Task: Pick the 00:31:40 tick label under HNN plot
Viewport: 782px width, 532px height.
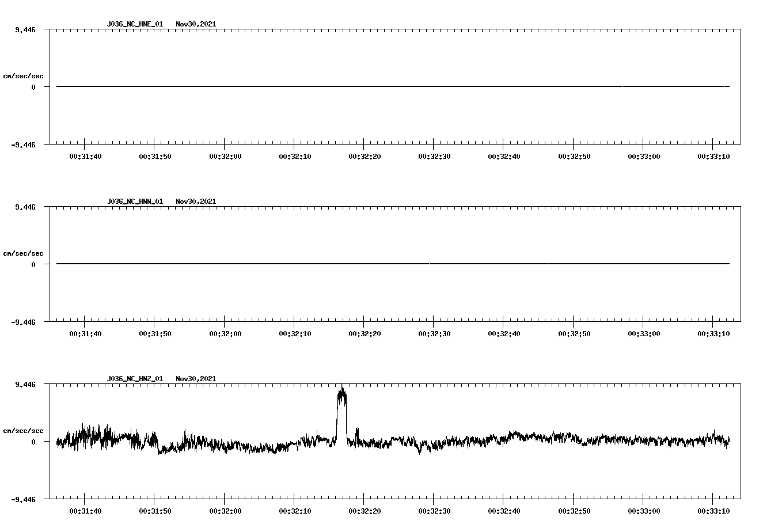Action: [x=85, y=333]
